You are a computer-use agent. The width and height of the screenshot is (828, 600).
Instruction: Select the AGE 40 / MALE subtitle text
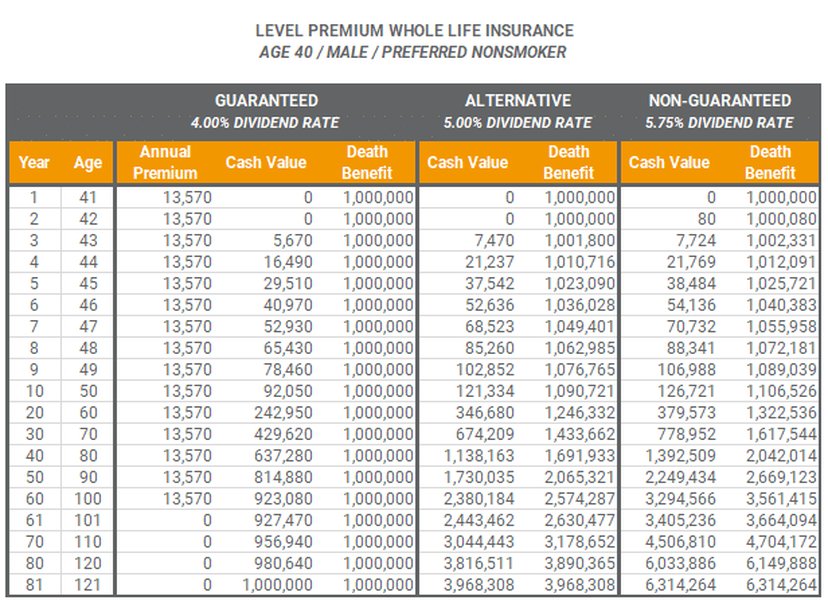point(414,52)
